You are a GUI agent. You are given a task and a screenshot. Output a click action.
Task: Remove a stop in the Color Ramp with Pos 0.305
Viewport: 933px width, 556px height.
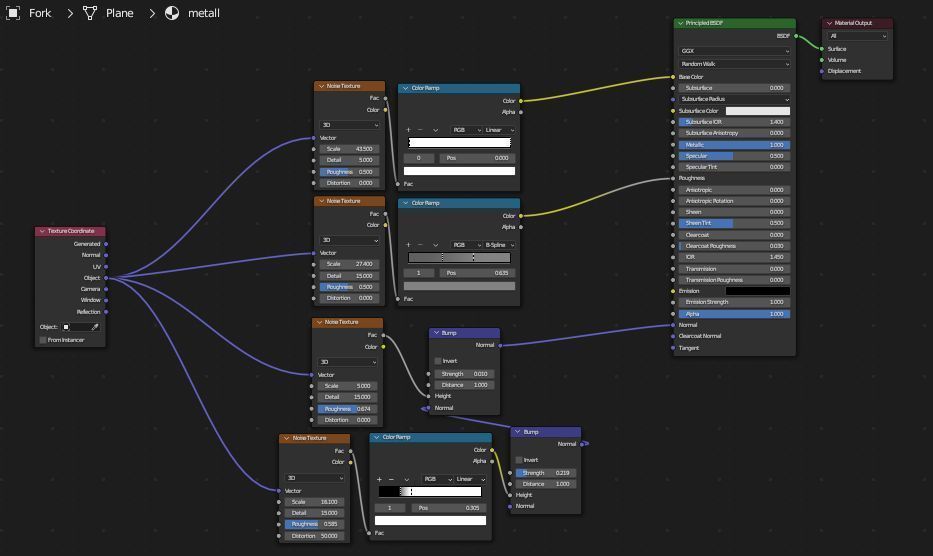[391, 479]
